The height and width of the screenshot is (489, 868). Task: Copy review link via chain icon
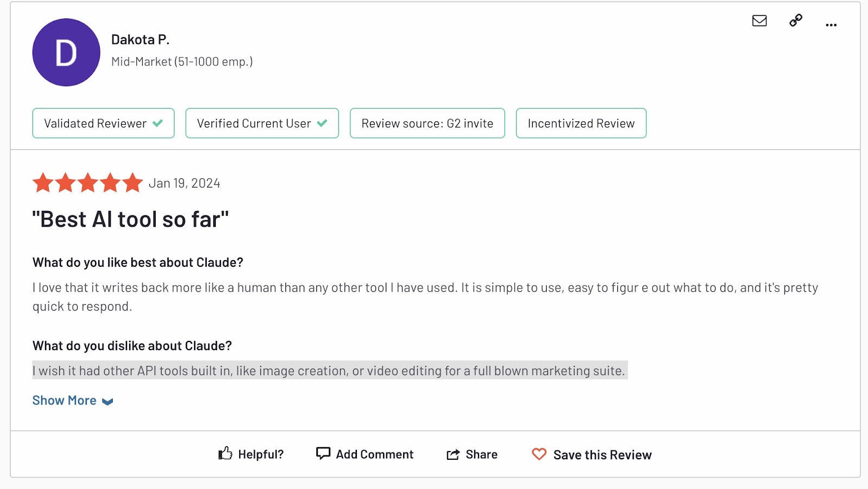pyautogui.click(x=796, y=21)
